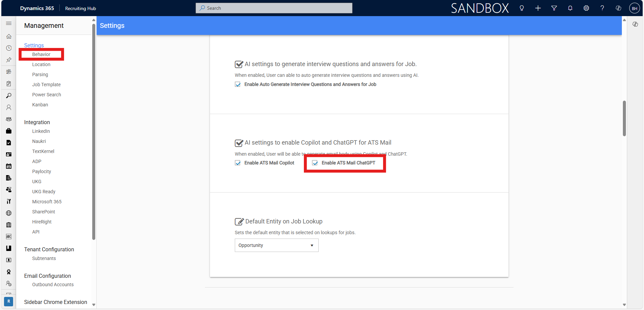Open the settings gear in top bar
Image resolution: width=644 pixels, height=310 pixels.
coord(586,8)
